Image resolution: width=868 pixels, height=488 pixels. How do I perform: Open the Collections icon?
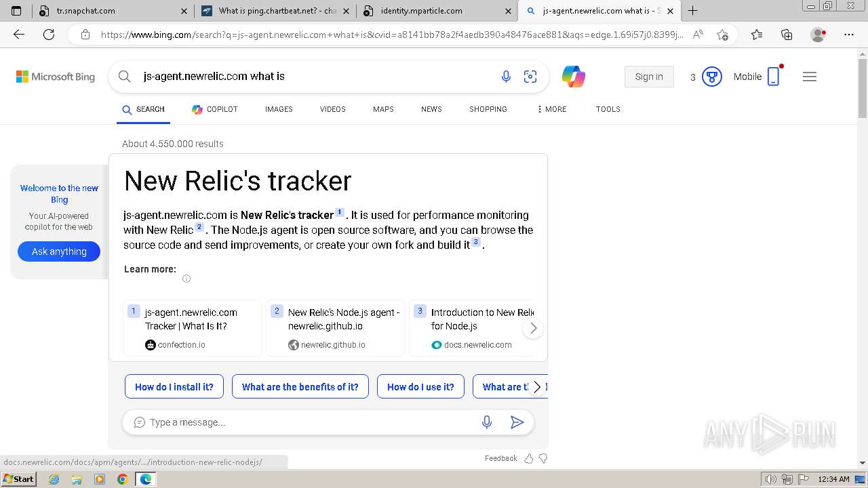click(x=787, y=35)
